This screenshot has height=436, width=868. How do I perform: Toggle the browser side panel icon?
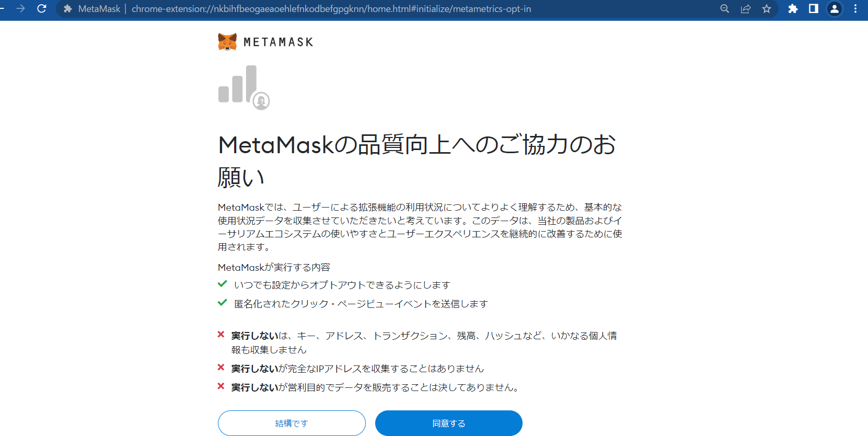(814, 9)
